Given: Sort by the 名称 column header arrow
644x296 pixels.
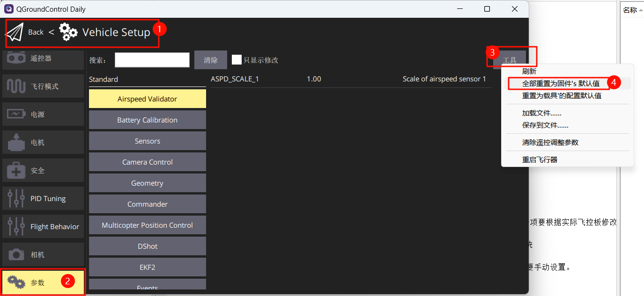Looking at the screenshot, I should (x=641, y=10).
